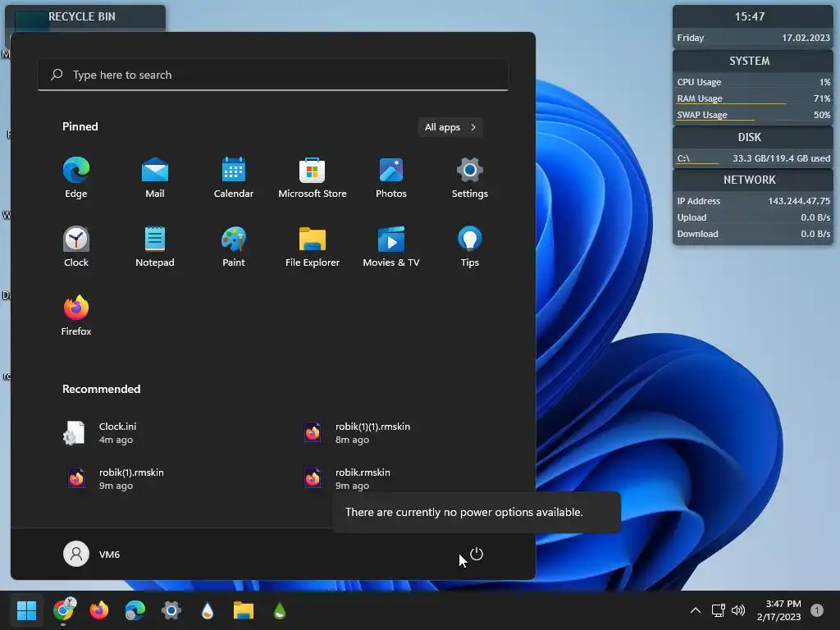Show hidden tray icons chevron

coord(696,610)
